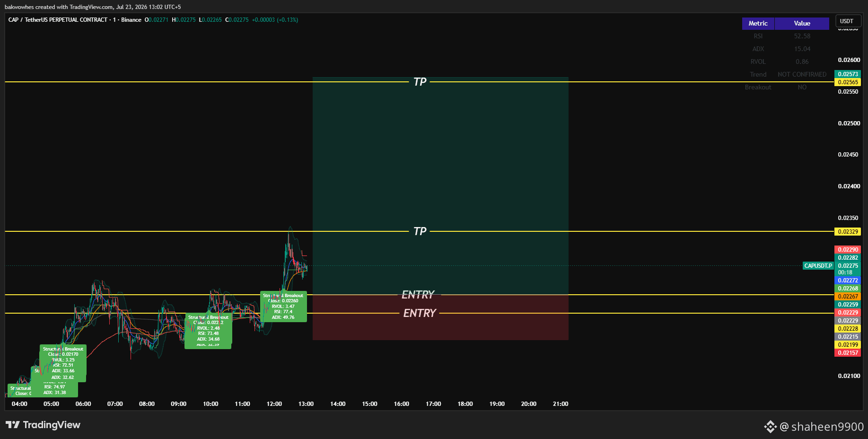The height and width of the screenshot is (439, 868).
Task: Select the Value table header
Action: pos(802,23)
